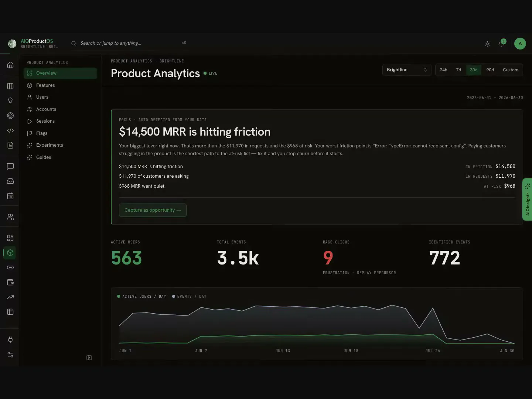Image resolution: width=532 pixels, height=399 pixels.
Task: Click the In Requests $11,970 value
Action: (505, 176)
